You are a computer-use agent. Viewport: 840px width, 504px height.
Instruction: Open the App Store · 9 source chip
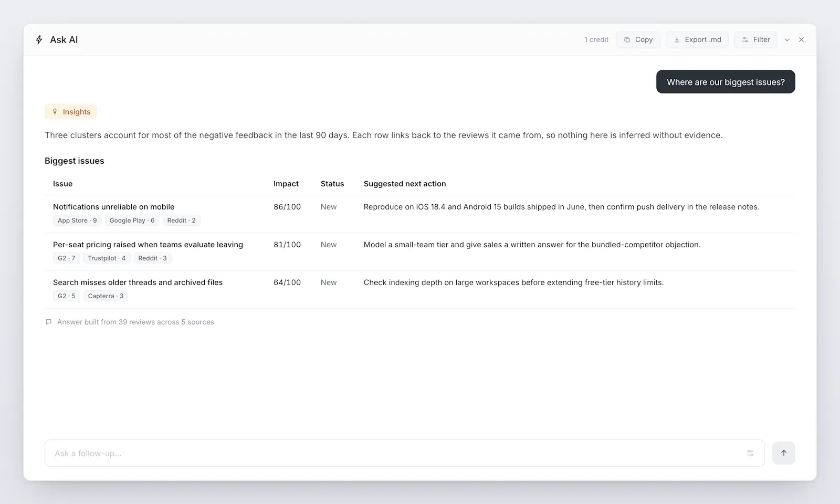pyautogui.click(x=77, y=220)
